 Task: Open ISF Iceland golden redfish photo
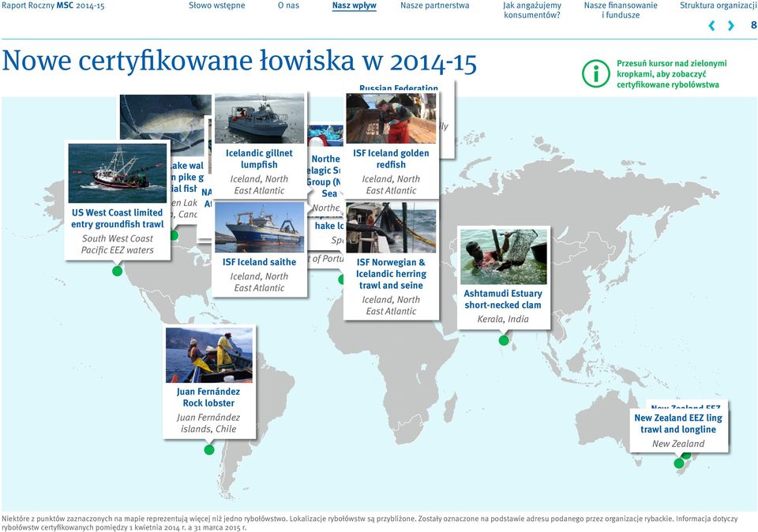[391, 118]
